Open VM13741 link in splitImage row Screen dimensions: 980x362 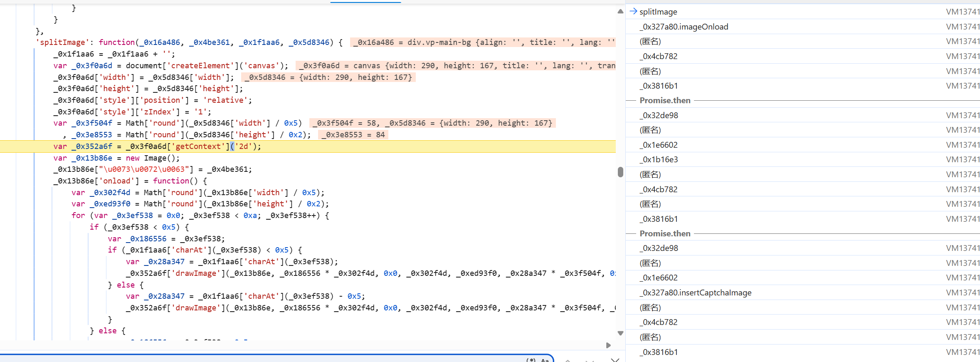pos(963,12)
